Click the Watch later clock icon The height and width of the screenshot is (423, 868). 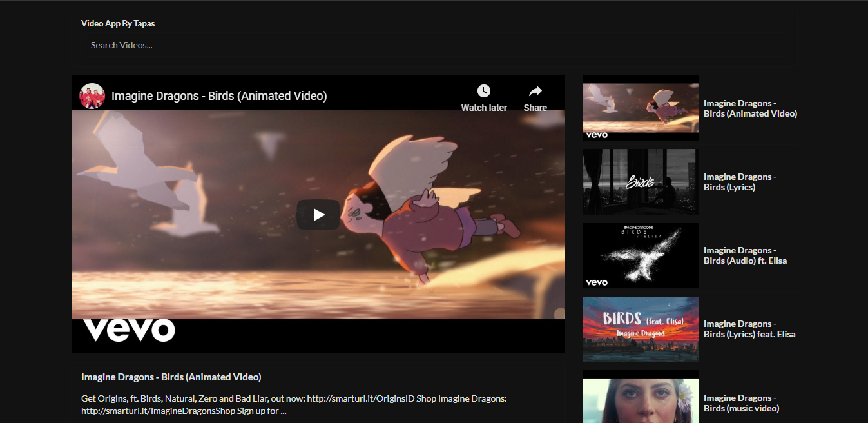(483, 92)
